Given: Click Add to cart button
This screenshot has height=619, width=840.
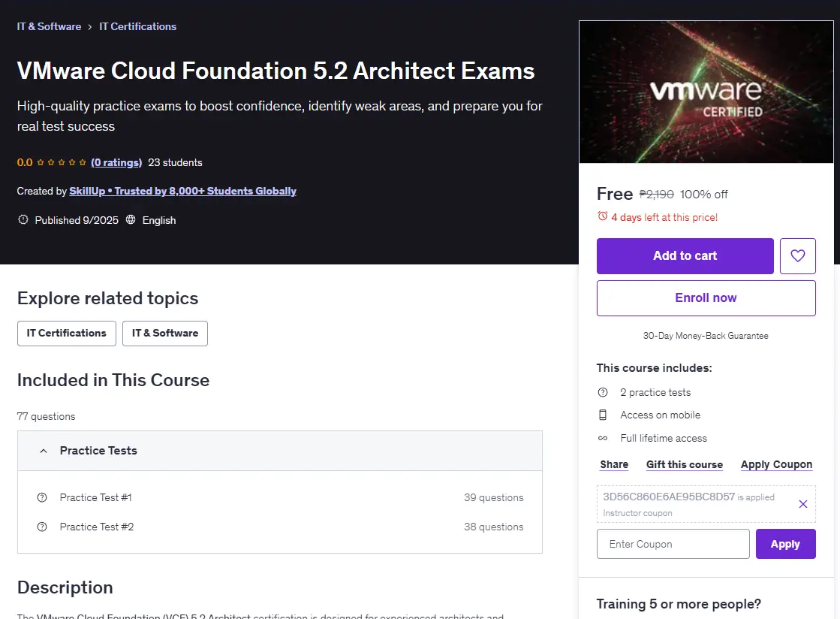Looking at the screenshot, I should click(x=685, y=256).
